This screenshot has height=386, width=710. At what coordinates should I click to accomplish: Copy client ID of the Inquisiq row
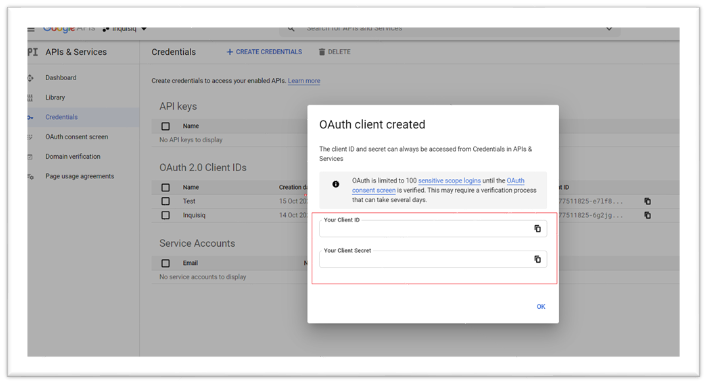648,215
